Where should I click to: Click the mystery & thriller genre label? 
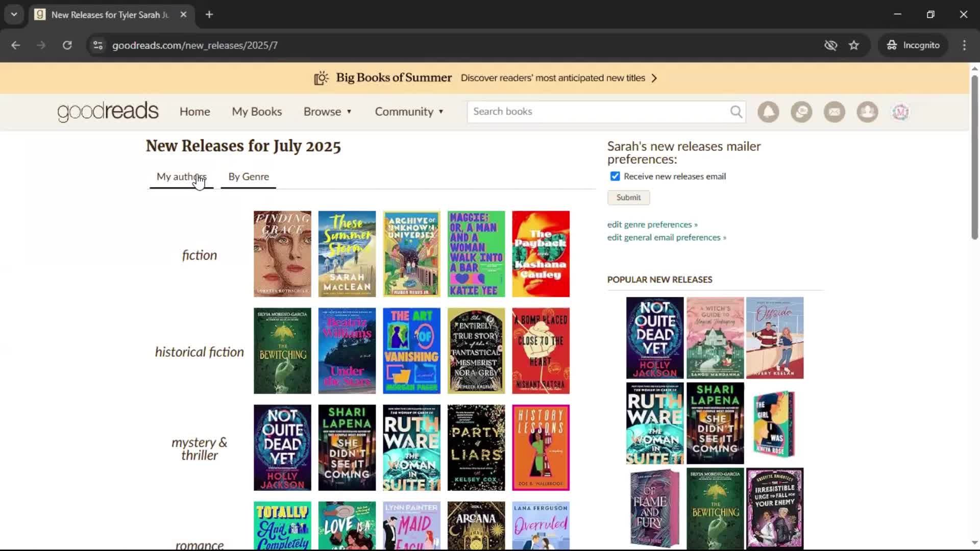pos(200,448)
